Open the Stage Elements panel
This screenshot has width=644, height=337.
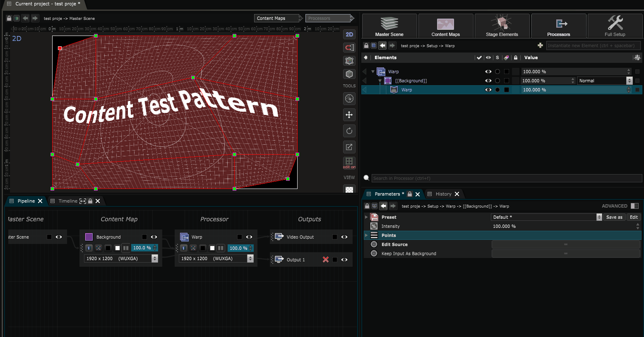point(502,26)
